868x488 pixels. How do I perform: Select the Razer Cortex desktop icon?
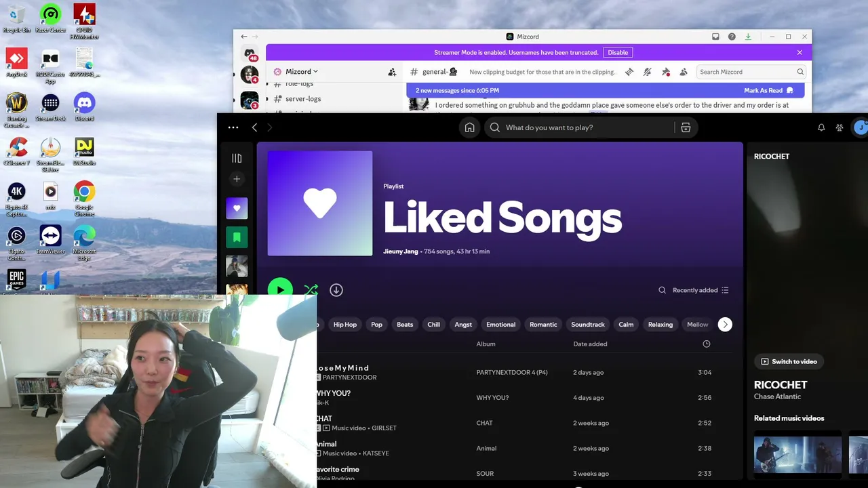click(50, 18)
